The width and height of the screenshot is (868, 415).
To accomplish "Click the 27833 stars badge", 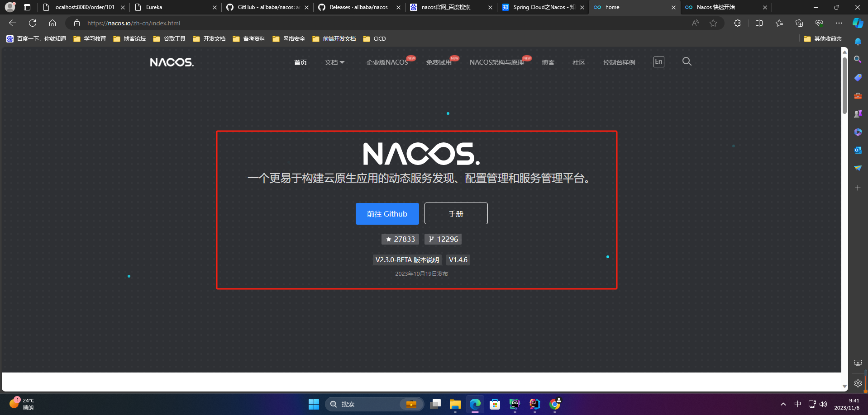I will [x=400, y=239].
